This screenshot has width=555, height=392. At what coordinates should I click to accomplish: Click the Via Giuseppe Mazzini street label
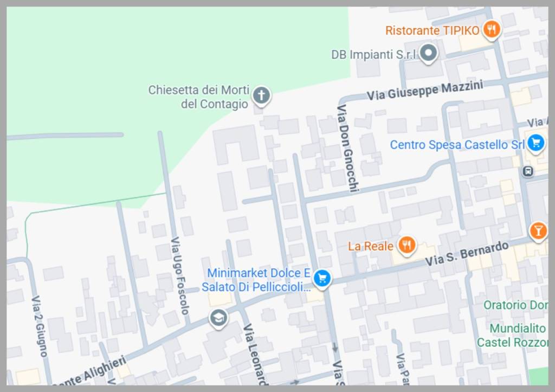(425, 91)
